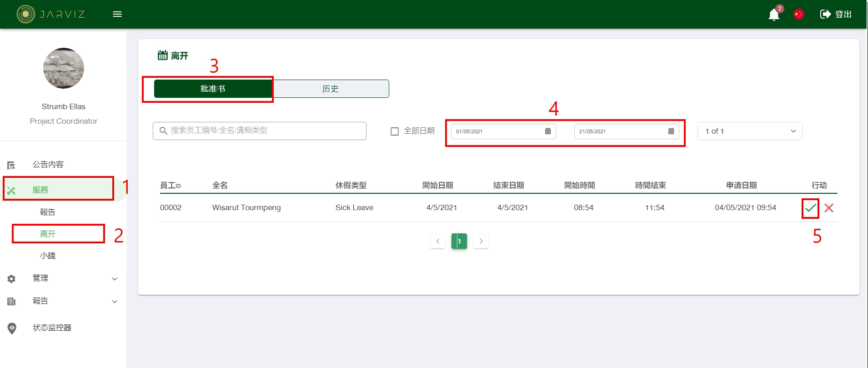
Task: Click the Chinese flag language icon
Action: tap(798, 15)
